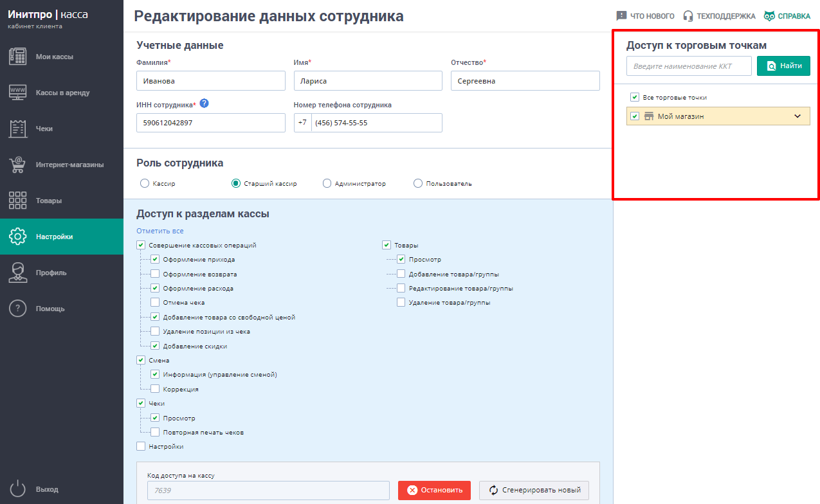Uncheck Оформление прихода
Viewport: 820px width, 504px height.
[x=155, y=260]
